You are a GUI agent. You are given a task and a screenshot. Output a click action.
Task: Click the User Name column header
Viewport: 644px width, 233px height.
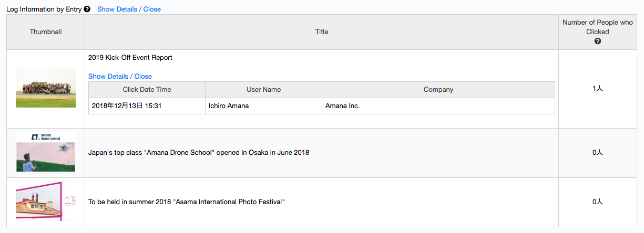[x=263, y=90]
